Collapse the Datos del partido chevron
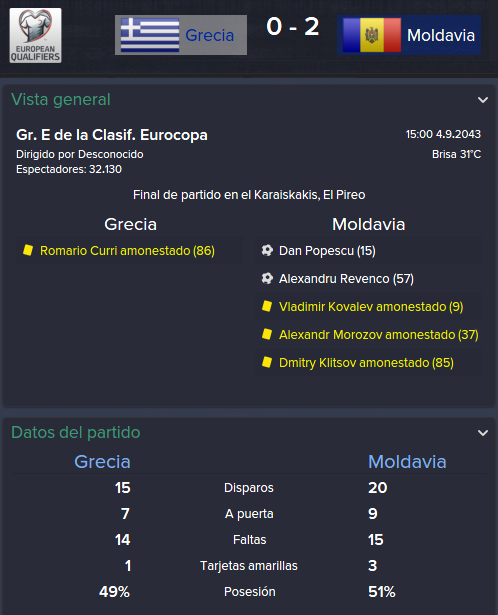 tap(483, 433)
